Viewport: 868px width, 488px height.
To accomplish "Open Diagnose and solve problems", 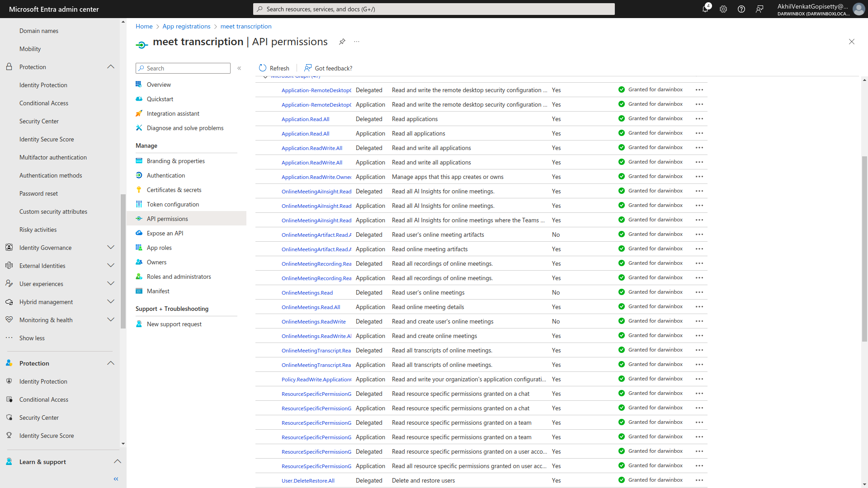I will 186,128.
